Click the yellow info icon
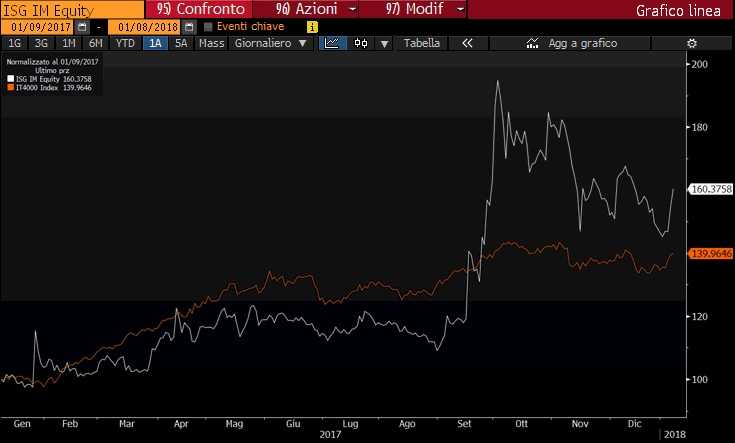 click(312, 27)
